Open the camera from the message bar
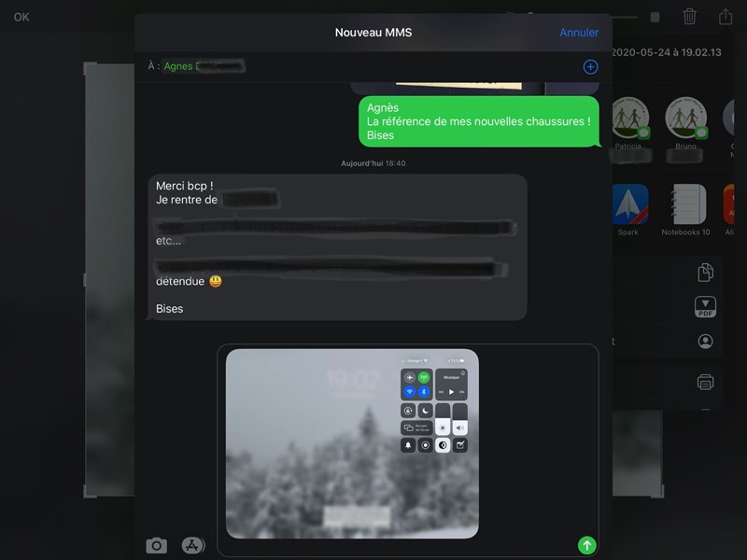This screenshot has width=747, height=560. [156, 546]
